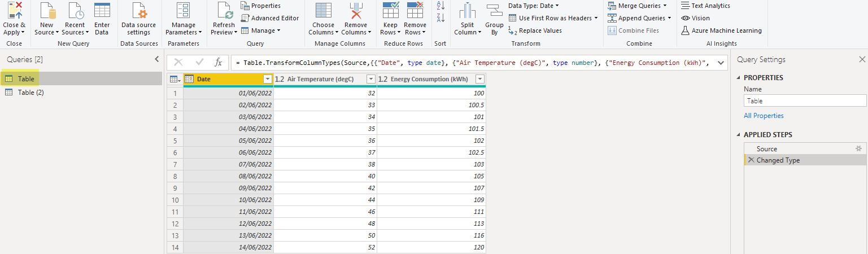The height and width of the screenshot is (254, 868).
Task: Open the Advanced Editor
Action: pyautogui.click(x=270, y=18)
